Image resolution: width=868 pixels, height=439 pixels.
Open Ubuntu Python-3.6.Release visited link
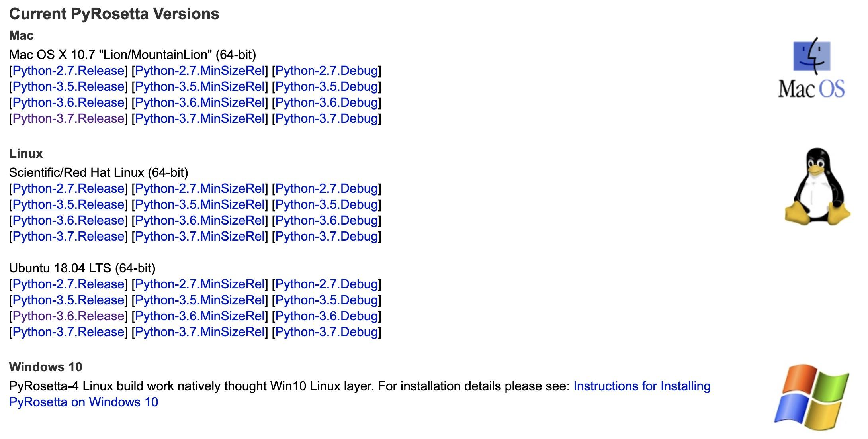[68, 316]
